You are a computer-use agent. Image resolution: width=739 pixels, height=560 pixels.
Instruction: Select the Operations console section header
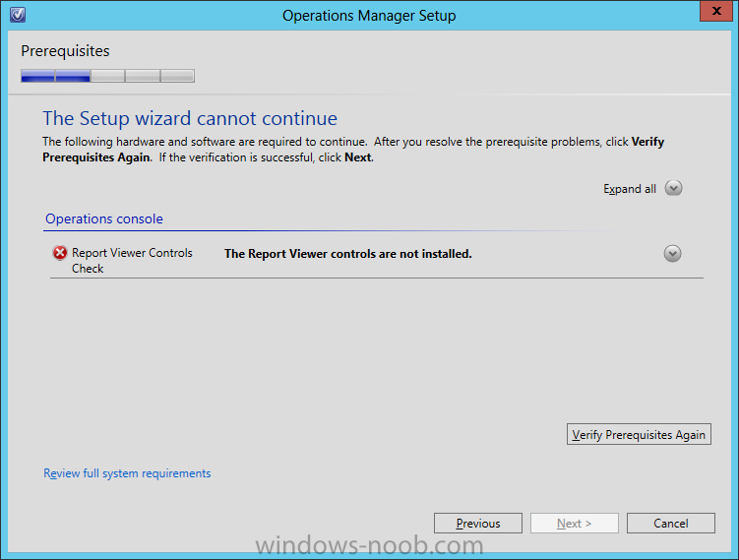coord(104,218)
